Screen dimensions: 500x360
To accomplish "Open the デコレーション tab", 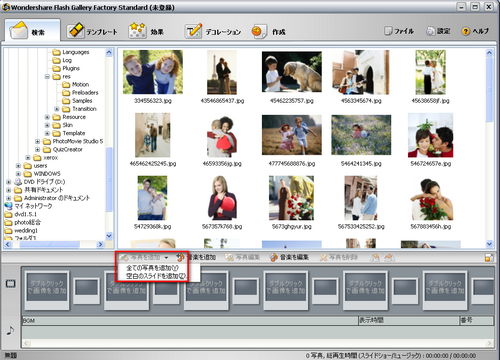I will click(x=213, y=32).
